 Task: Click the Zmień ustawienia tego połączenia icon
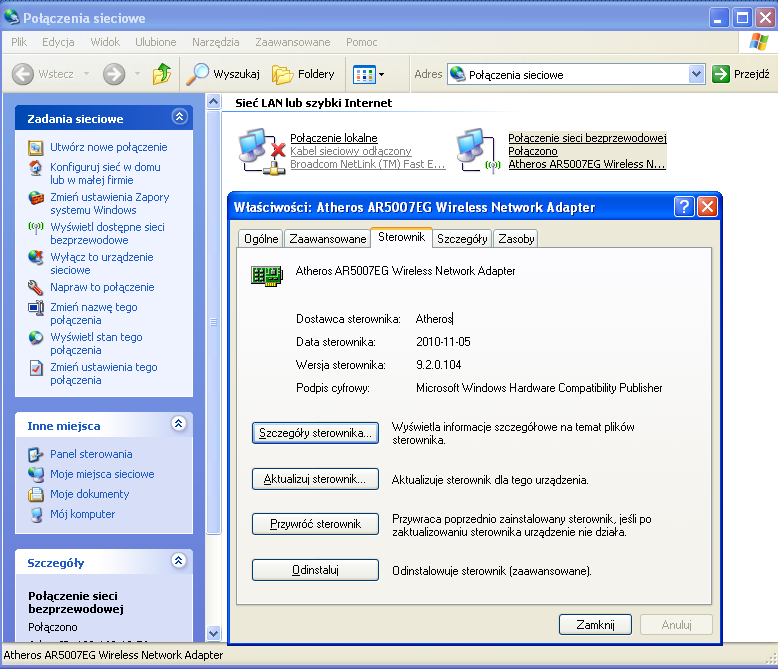[36, 368]
